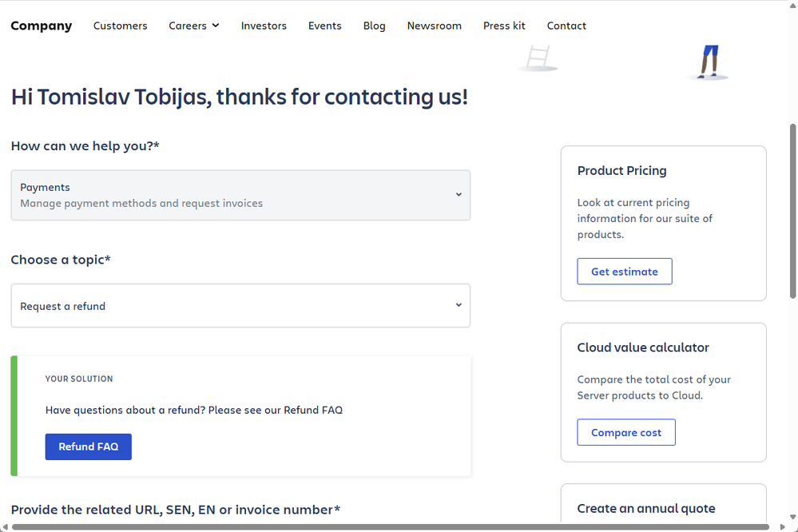798x532 pixels.
Task: Open the Choose a topic dropdown
Action: click(x=240, y=305)
